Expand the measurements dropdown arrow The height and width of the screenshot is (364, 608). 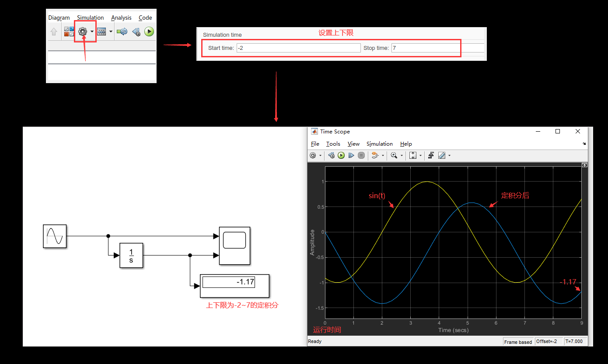(449, 155)
